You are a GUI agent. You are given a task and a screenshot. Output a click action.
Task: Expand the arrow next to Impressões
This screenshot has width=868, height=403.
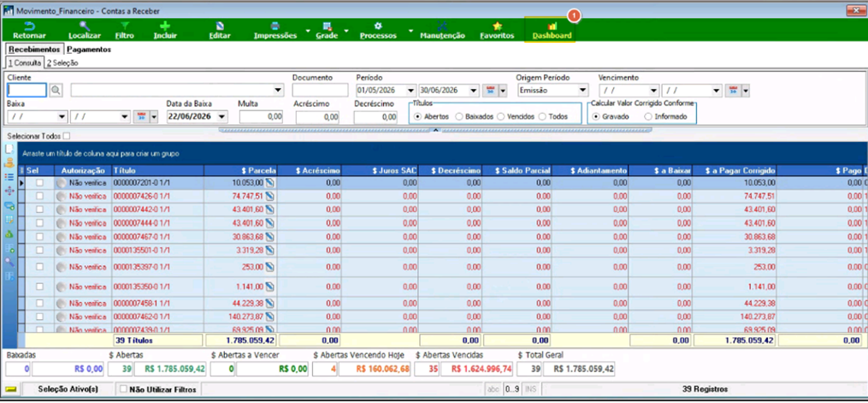click(x=307, y=31)
